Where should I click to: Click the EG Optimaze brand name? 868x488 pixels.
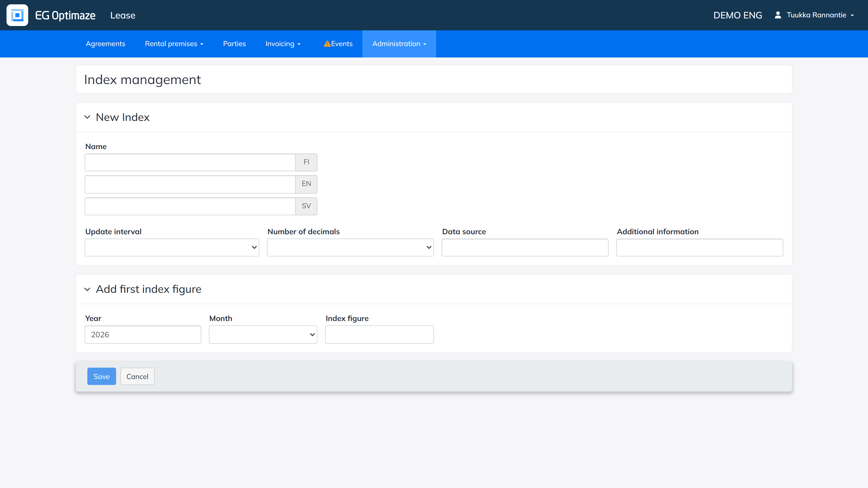tap(65, 15)
